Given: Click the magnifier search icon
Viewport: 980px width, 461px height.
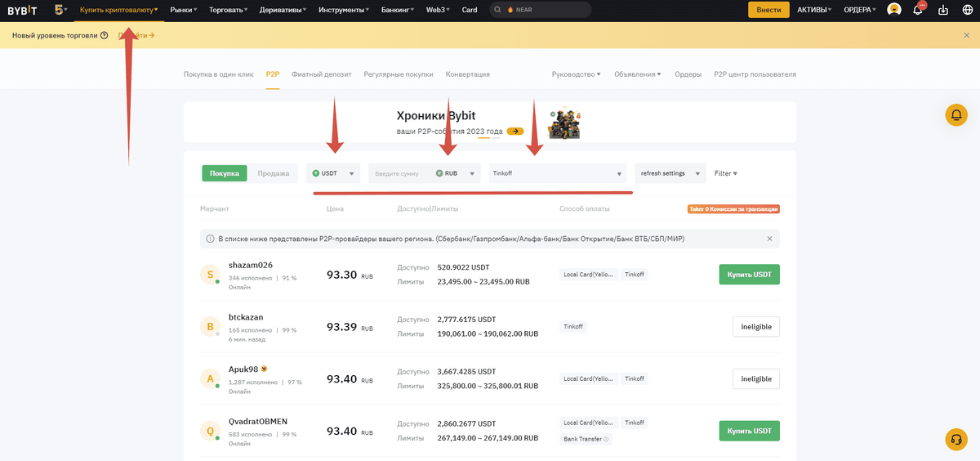Looking at the screenshot, I should click(498, 10).
